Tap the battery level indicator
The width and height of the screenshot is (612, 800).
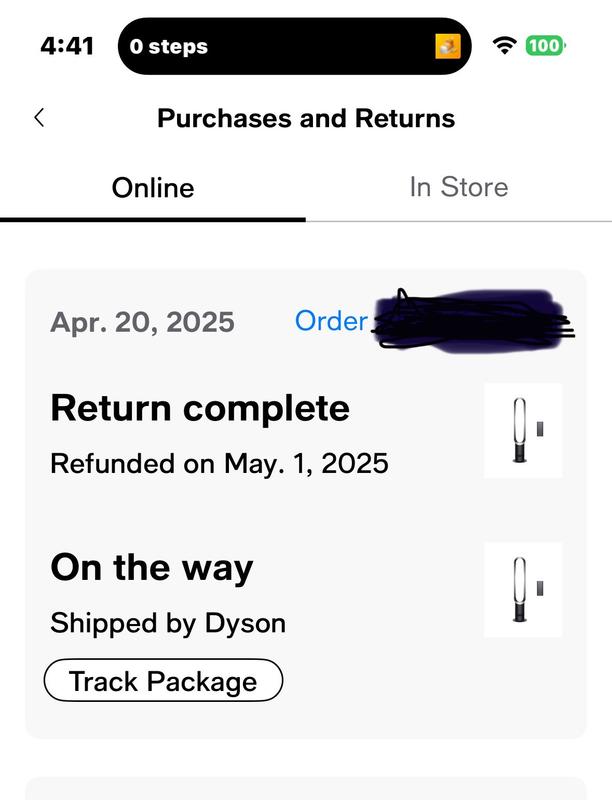point(545,45)
